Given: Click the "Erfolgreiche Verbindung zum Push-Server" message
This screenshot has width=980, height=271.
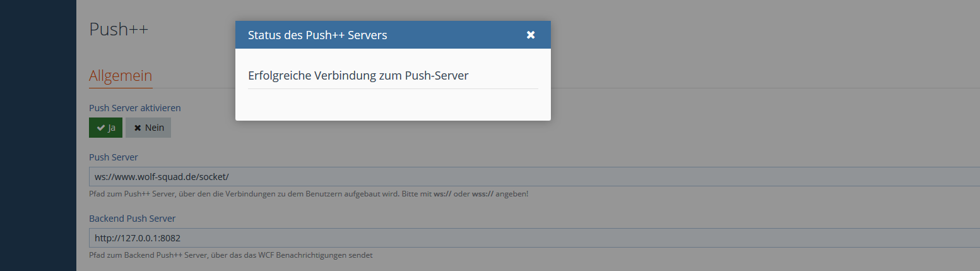Looking at the screenshot, I should [x=358, y=75].
